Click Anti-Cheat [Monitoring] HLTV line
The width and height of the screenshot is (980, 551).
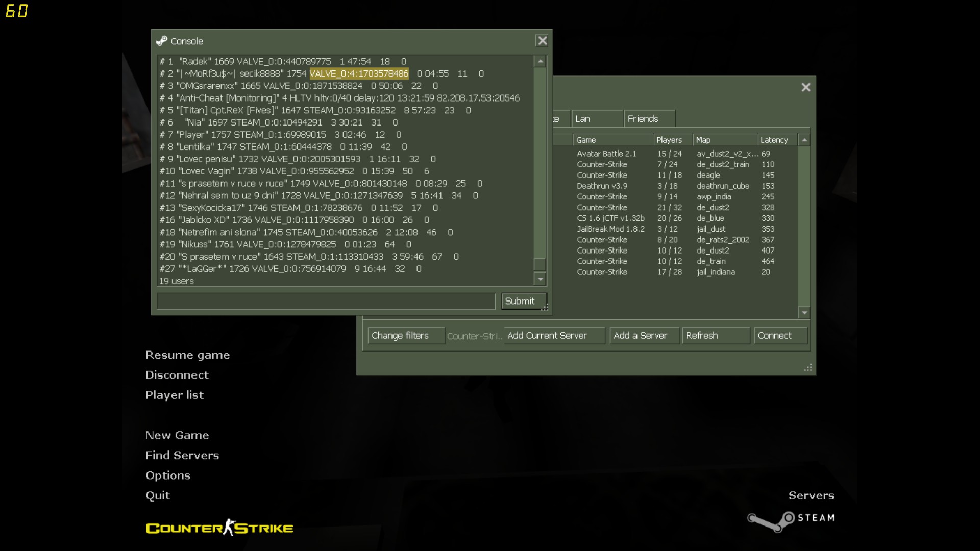click(x=339, y=98)
